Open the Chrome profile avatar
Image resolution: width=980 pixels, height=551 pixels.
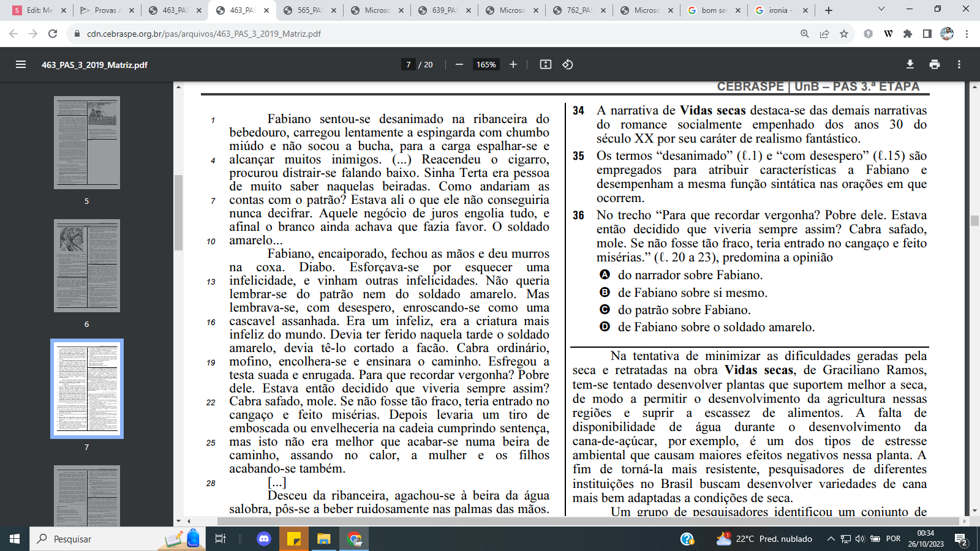tap(947, 34)
